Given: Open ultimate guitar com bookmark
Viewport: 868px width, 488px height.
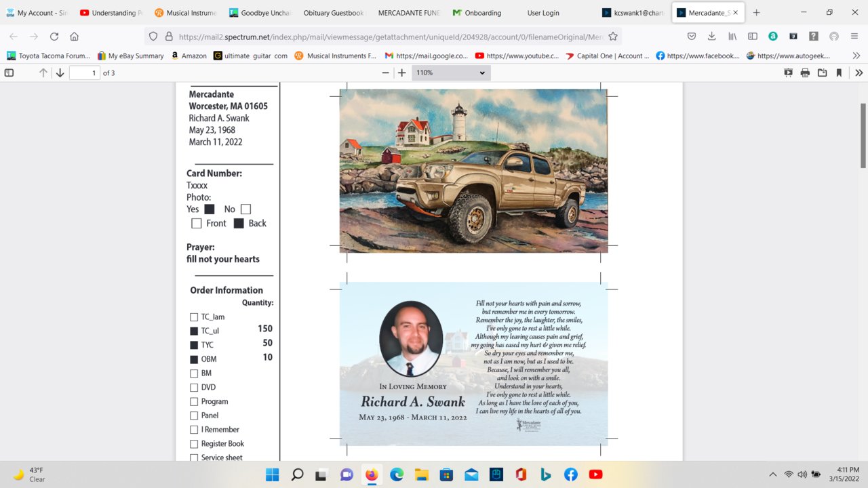Looking at the screenshot, I should [250, 56].
